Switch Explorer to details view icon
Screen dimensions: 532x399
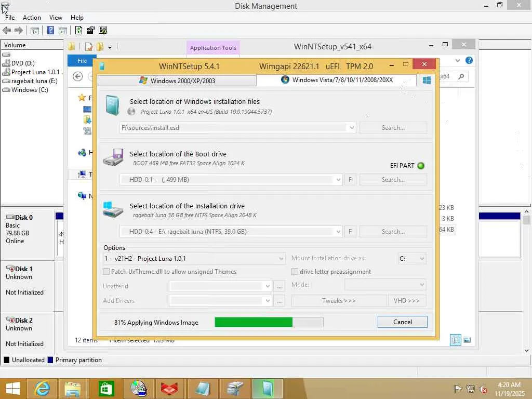coord(455,340)
